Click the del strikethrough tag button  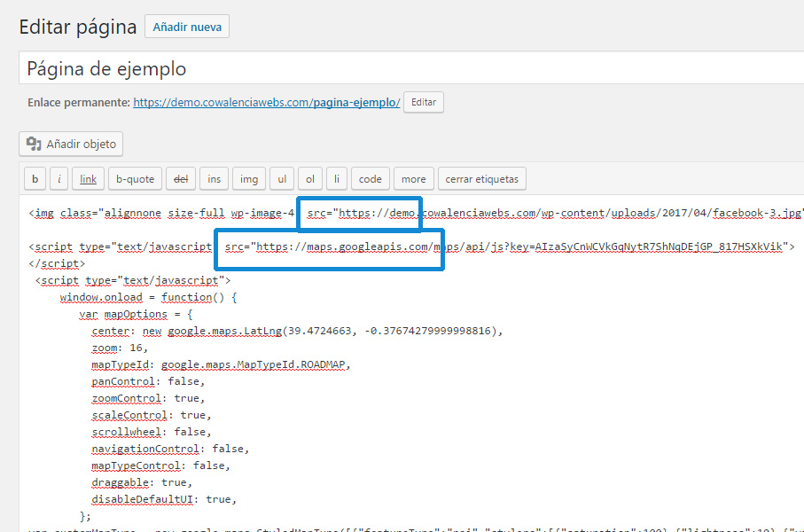(x=181, y=179)
